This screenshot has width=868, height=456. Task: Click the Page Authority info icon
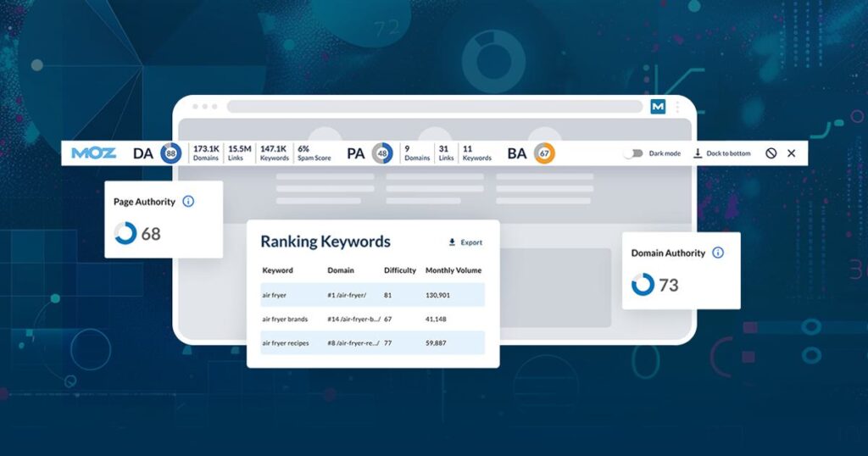point(188,202)
